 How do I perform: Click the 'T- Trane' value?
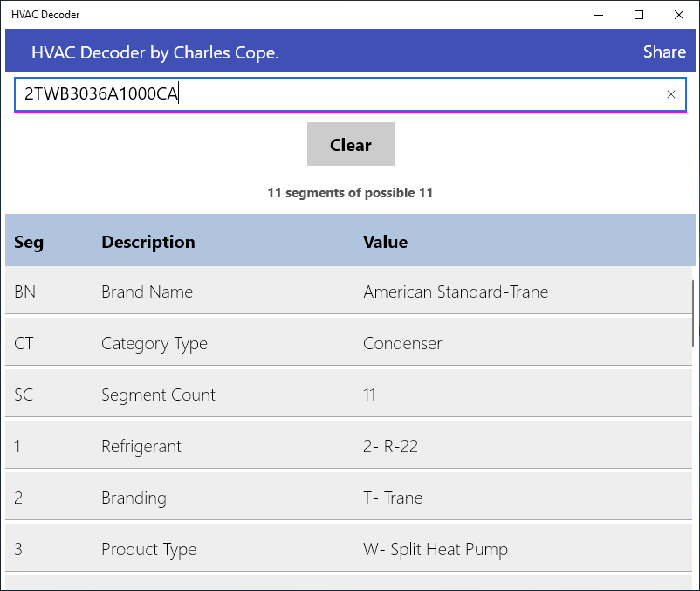[393, 498]
